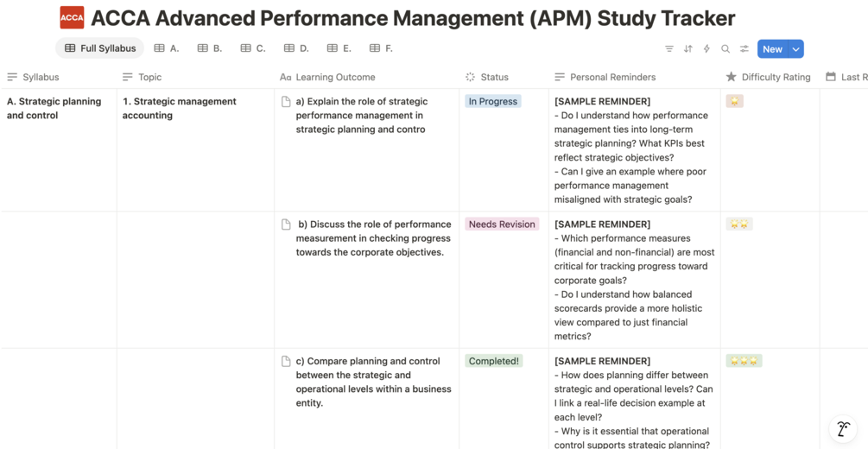Open the filter icon in toolbar

point(669,49)
